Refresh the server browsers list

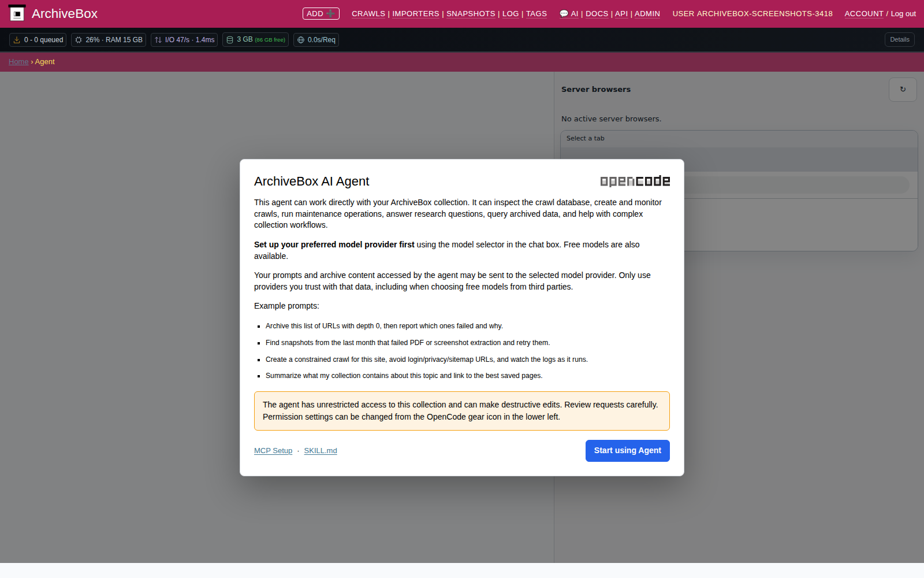click(x=903, y=90)
